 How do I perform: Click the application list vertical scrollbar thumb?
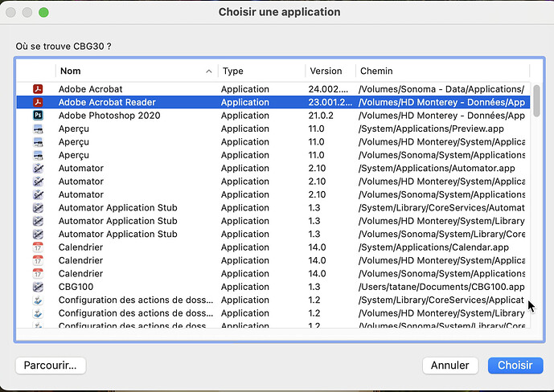click(x=536, y=100)
